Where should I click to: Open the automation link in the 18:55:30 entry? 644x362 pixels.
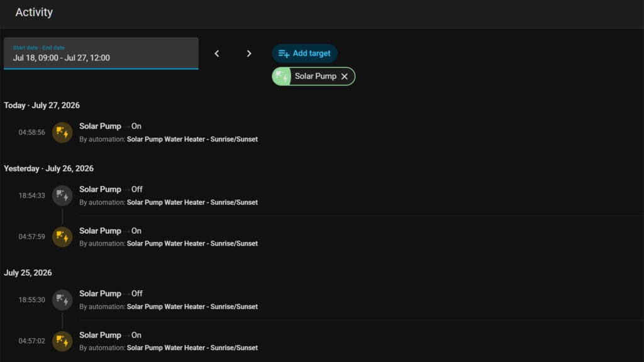coord(192,307)
